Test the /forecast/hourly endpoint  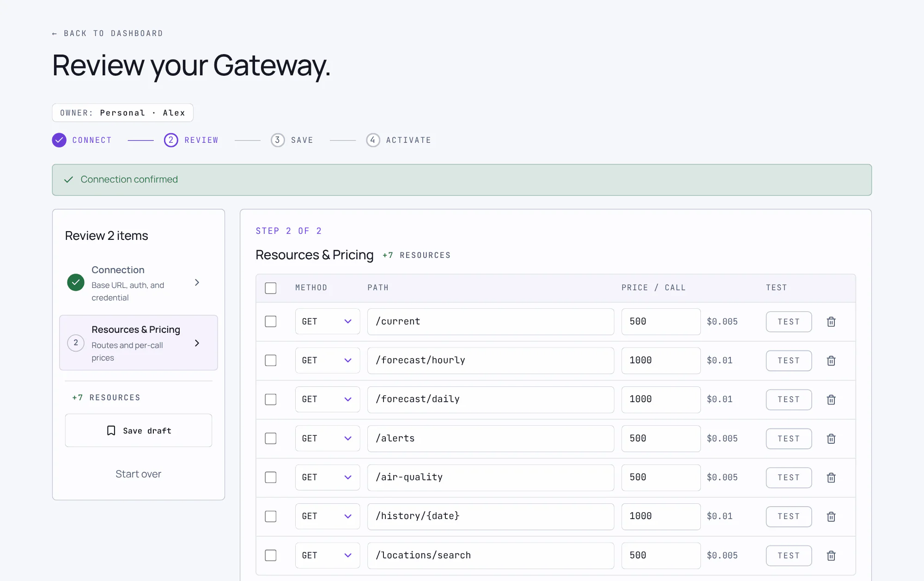point(789,361)
